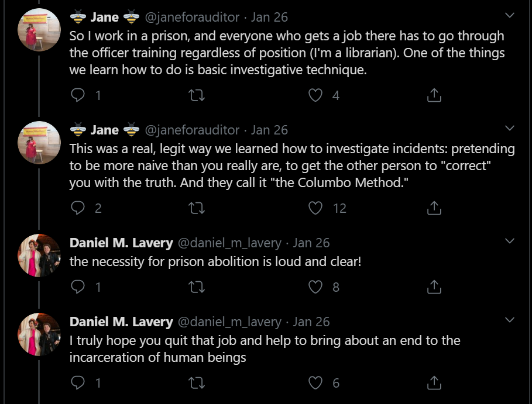Viewport: 532px width, 404px height.
Task: Share the Columbo Method tweet
Action: tap(434, 208)
